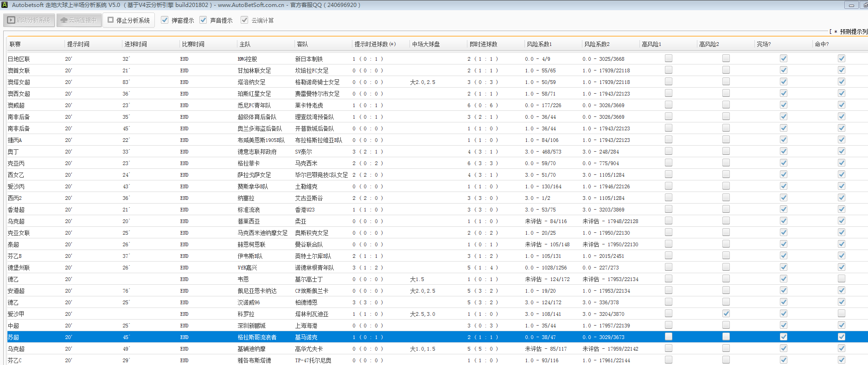
Task: Uncheck 完场? box in highlighted 苏超 row
Action: 783,337
